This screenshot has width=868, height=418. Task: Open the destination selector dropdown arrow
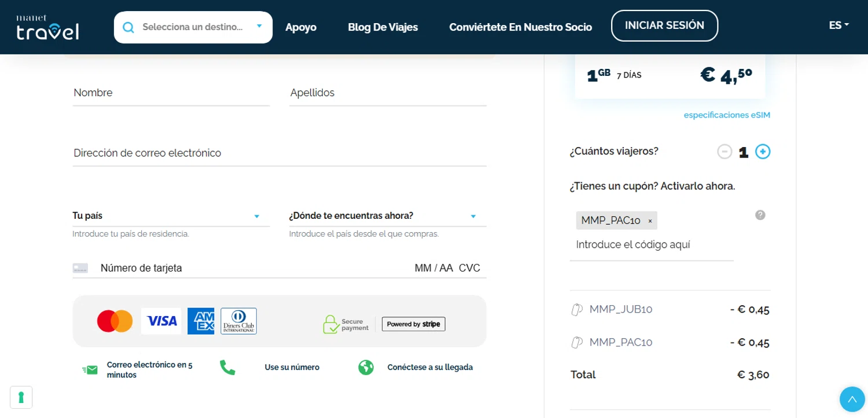(259, 26)
